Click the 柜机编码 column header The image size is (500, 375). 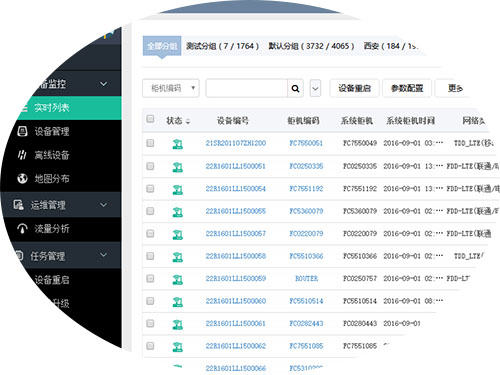pyautogui.click(x=303, y=121)
